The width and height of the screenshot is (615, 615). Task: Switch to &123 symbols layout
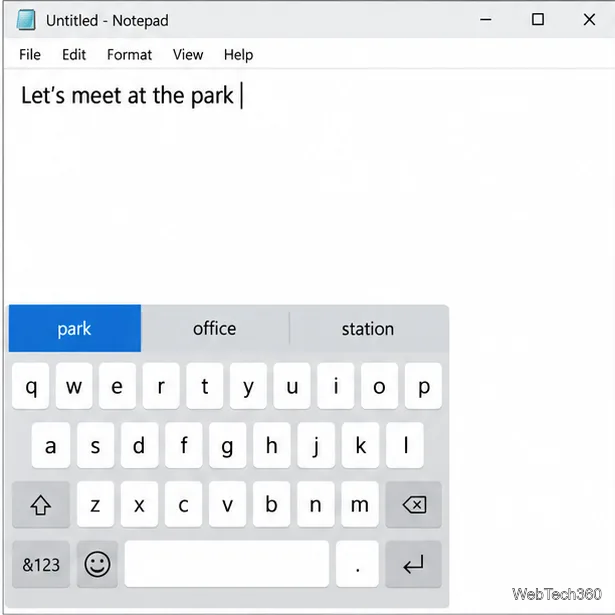pyautogui.click(x=41, y=564)
